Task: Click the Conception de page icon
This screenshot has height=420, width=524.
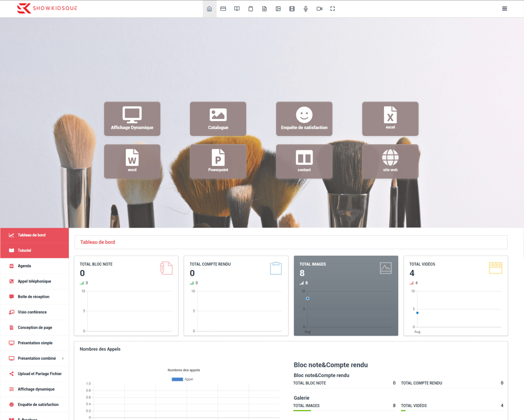Action: click(x=11, y=328)
